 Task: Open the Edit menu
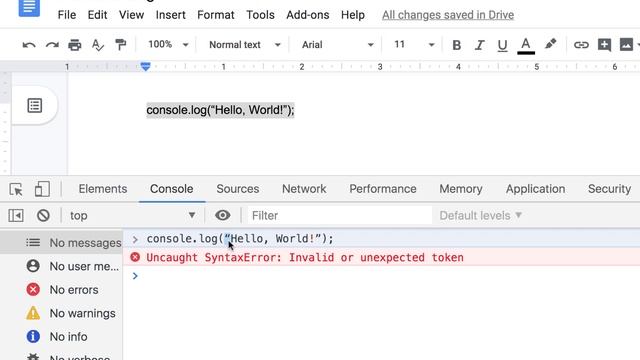[98, 15]
